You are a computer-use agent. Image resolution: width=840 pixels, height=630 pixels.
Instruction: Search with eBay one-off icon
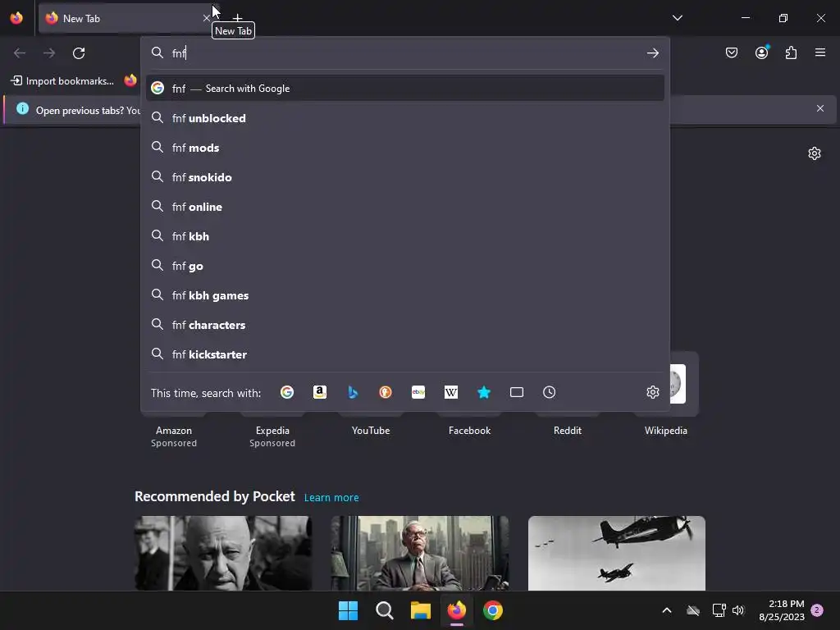[x=418, y=392]
